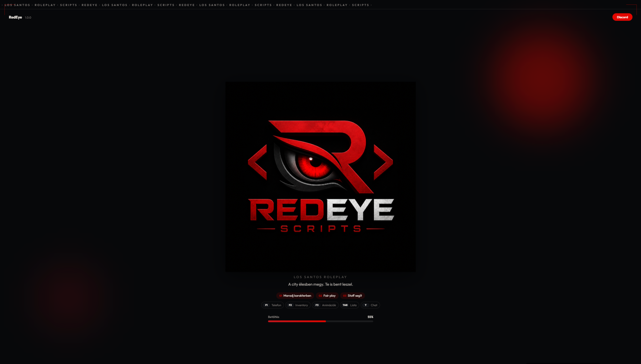Click the T Chat keybind pill
Image resolution: width=641 pixels, height=364 pixels.
tap(370, 305)
